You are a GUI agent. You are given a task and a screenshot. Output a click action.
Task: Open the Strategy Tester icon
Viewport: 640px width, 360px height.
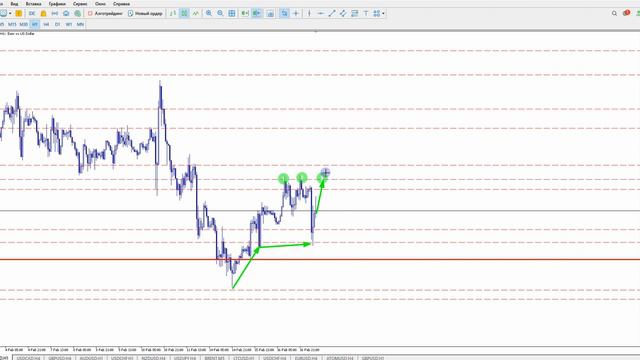click(x=78, y=13)
